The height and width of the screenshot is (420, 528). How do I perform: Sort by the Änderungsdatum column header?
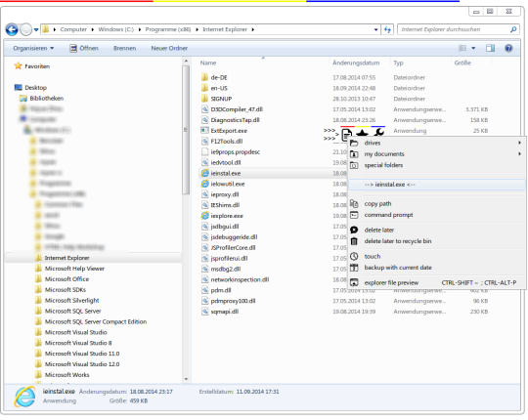[x=356, y=63]
